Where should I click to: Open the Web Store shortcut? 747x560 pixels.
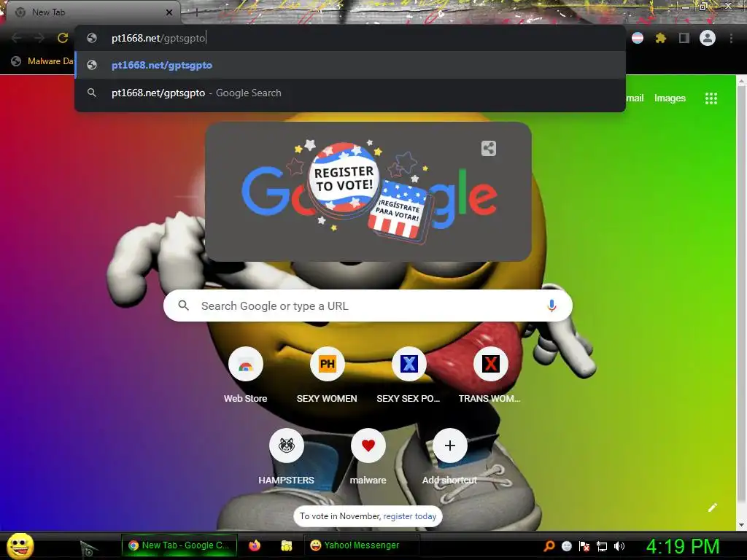tap(246, 365)
